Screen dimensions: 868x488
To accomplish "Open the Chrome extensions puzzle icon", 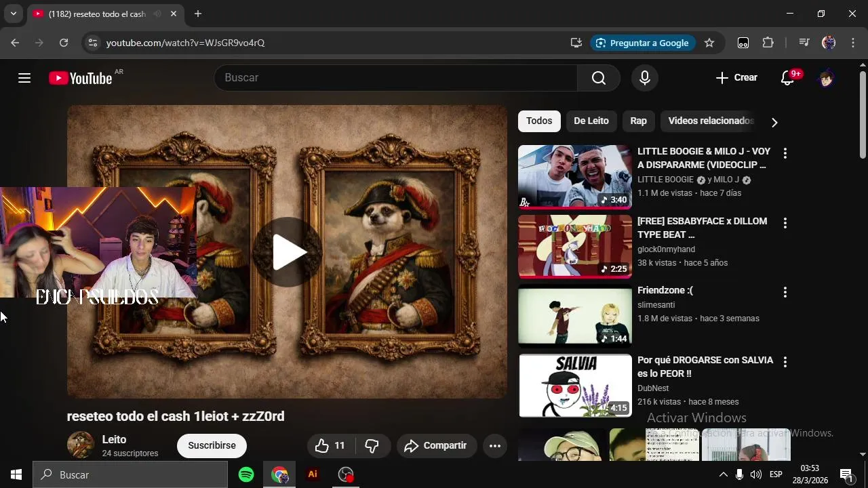I will click(x=768, y=43).
